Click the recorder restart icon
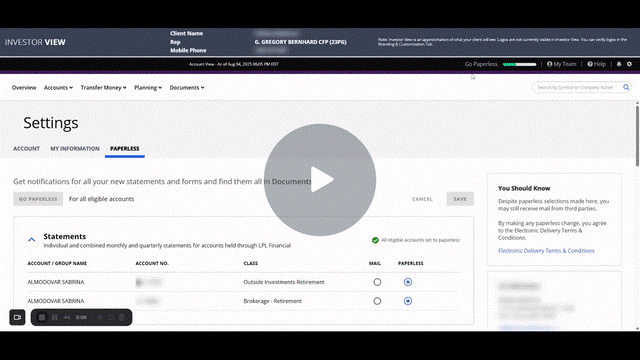The height and width of the screenshot is (360, 640). click(x=111, y=317)
